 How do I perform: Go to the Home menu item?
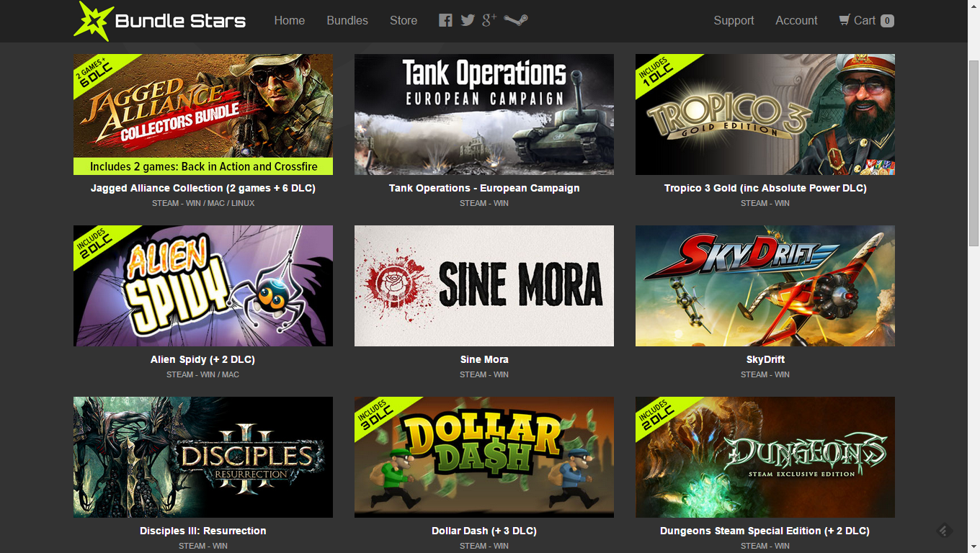[290, 20]
